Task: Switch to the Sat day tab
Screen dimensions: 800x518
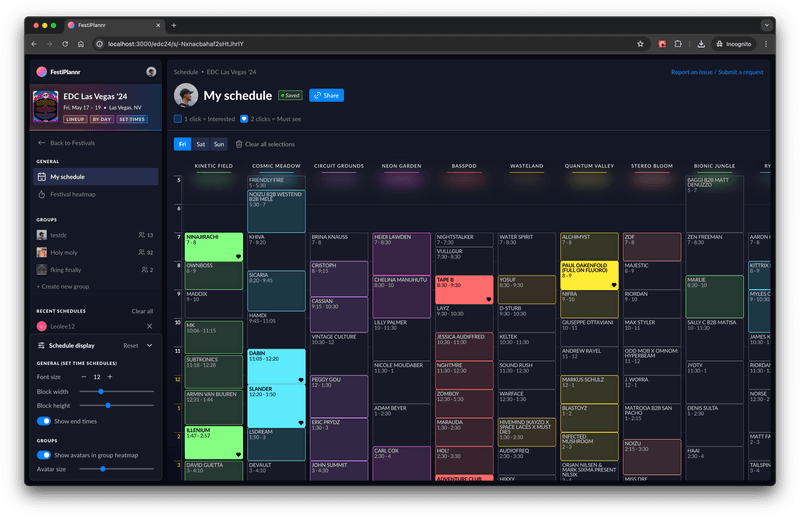Action: [x=200, y=144]
